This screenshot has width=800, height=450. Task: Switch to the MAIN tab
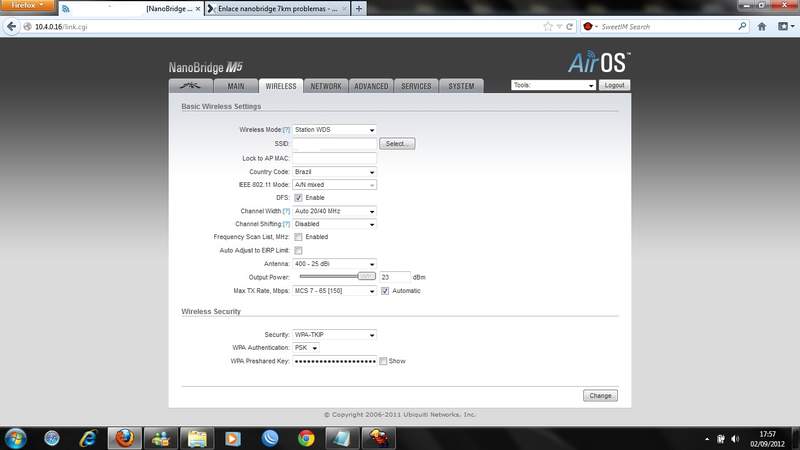[x=236, y=86]
